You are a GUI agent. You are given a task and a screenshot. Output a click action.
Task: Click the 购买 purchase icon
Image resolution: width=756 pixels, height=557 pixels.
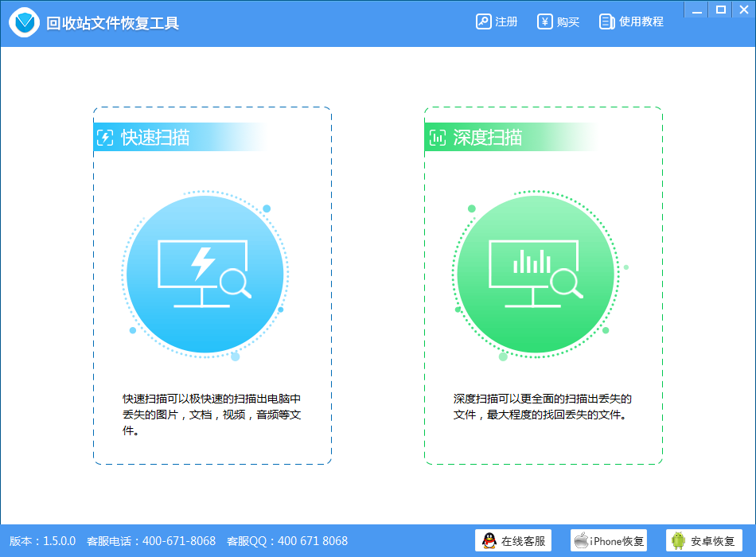[x=545, y=21]
